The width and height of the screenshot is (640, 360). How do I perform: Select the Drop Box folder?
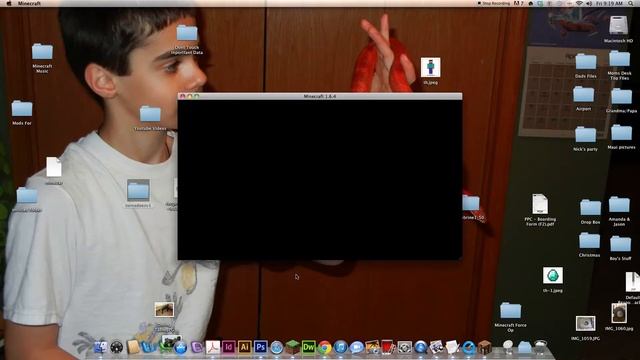590,208
